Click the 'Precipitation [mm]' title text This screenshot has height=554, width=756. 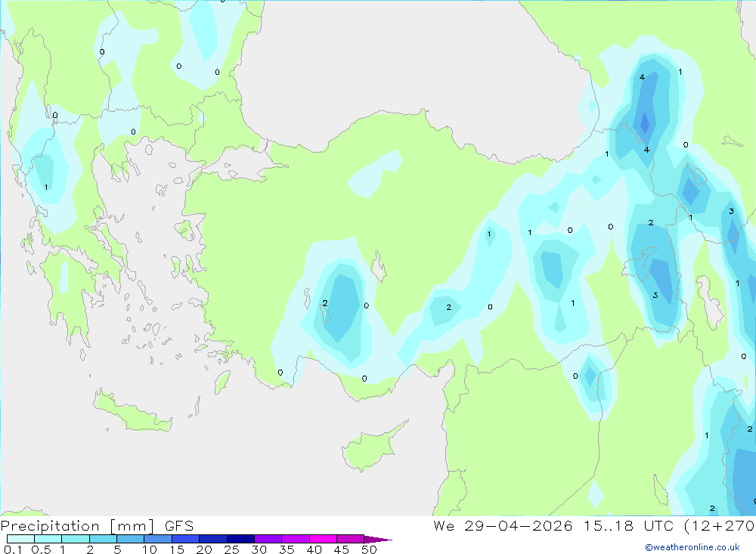(78, 526)
